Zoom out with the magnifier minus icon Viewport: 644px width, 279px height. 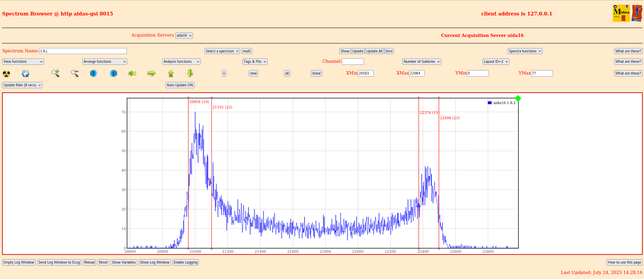[x=75, y=73]
